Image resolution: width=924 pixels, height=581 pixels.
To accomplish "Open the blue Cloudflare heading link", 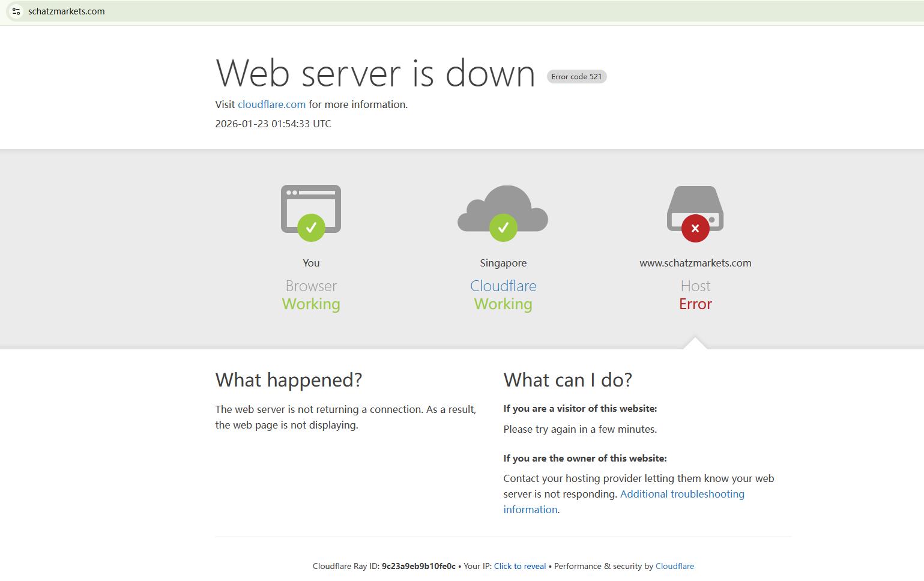I will [x=503, y=286].
